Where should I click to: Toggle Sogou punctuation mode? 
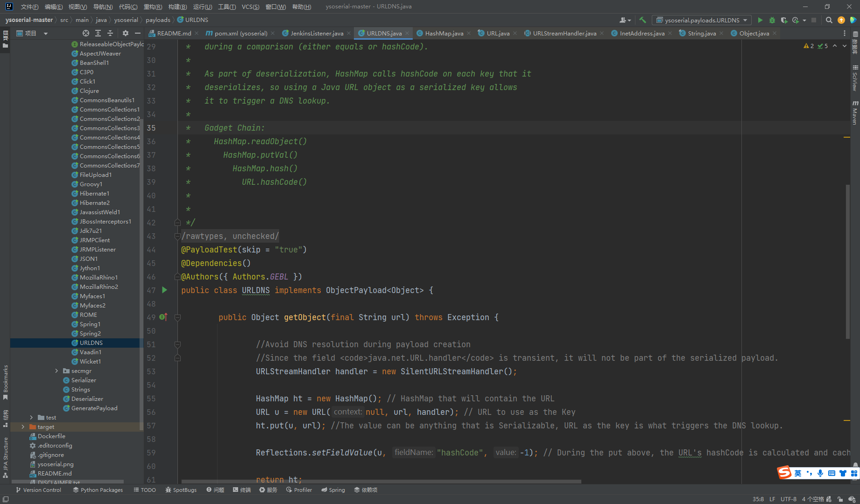coord(809,473)
